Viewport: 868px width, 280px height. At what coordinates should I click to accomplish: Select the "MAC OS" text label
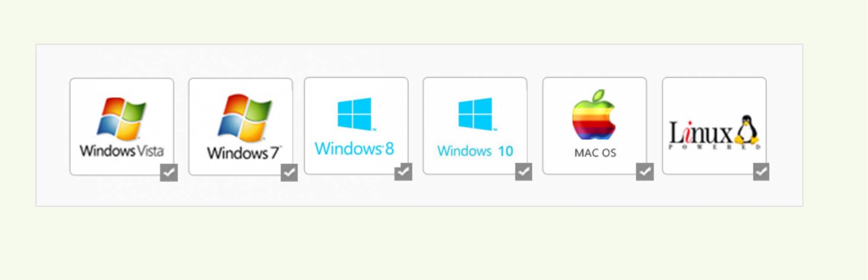coord(595,153)
